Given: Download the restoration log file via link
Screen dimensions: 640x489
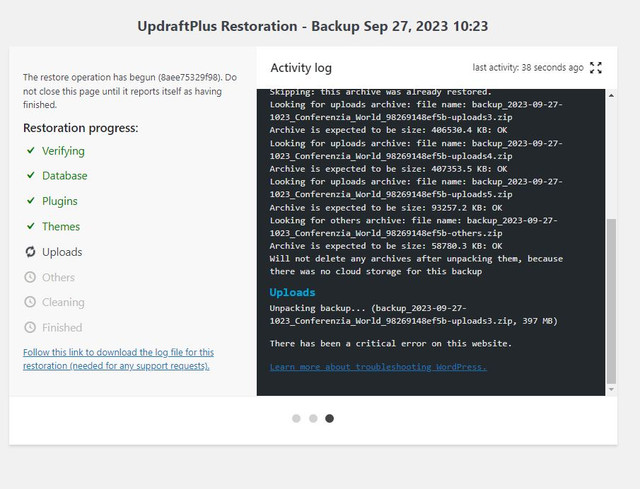Looking at the screenshot, I should [x=118, y=359].
